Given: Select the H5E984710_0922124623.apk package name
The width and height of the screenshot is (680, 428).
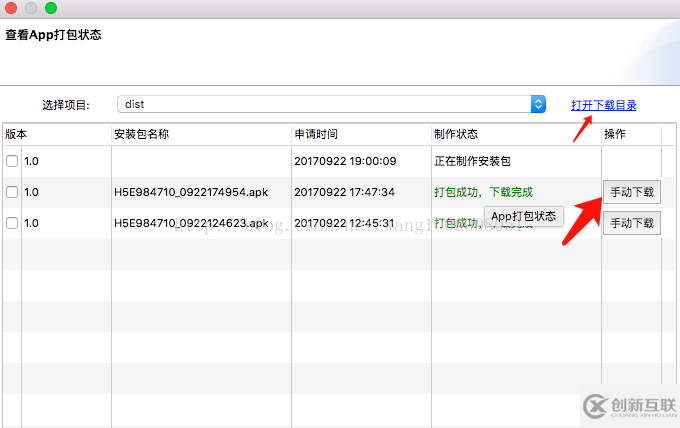Looking at the screenshot, I should coord(191,223).
